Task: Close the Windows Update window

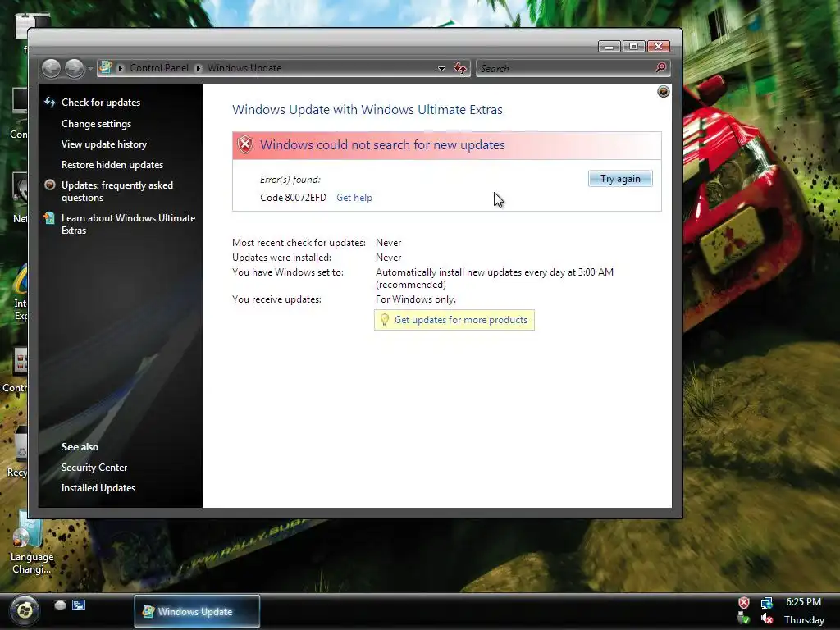Action: 659,47
